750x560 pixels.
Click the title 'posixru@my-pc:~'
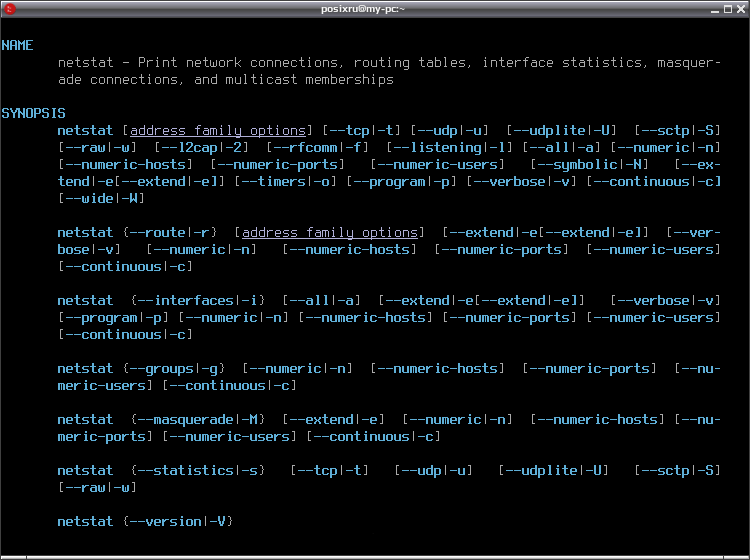point(363,9)
